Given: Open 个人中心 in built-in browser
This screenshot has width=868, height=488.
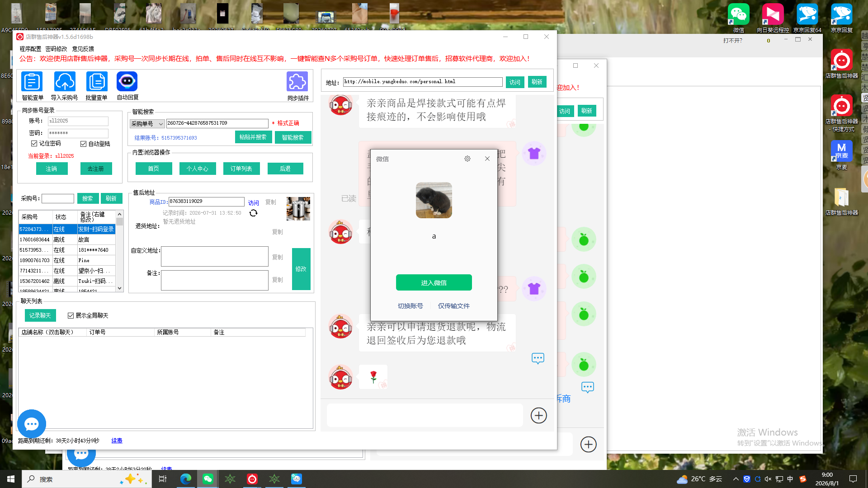Looking at the screenshot, I should (x=198, y=169).
